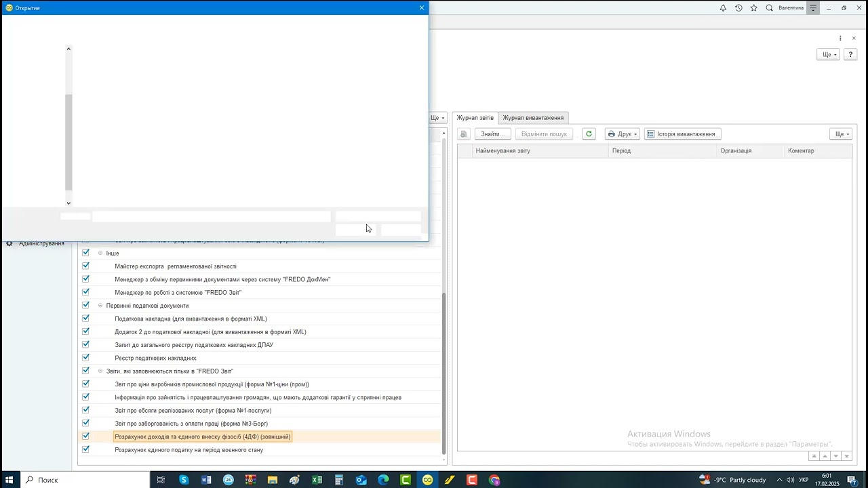The width and height of the screenshot is (868, 488).
Task: Click the scroll-down arrow in Открытие dialog
Action: coord(68,203)
